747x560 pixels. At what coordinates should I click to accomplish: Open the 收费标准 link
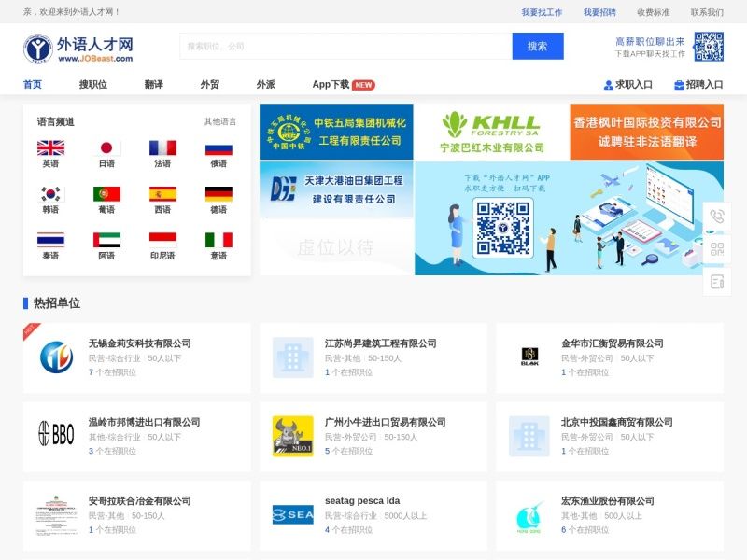tap(653, 12)
